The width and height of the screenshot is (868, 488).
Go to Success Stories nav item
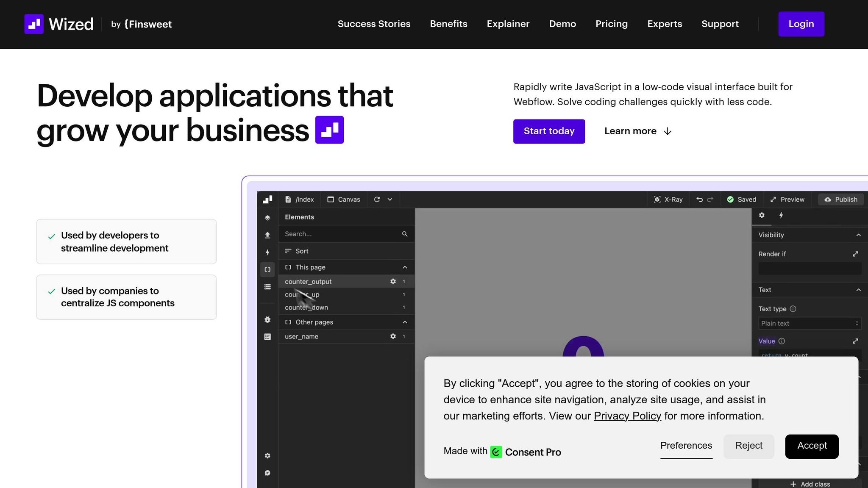pos(374,24)
